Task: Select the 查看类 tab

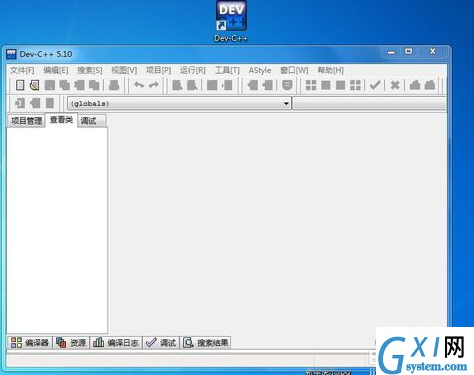Action: (x=61, y=120)
